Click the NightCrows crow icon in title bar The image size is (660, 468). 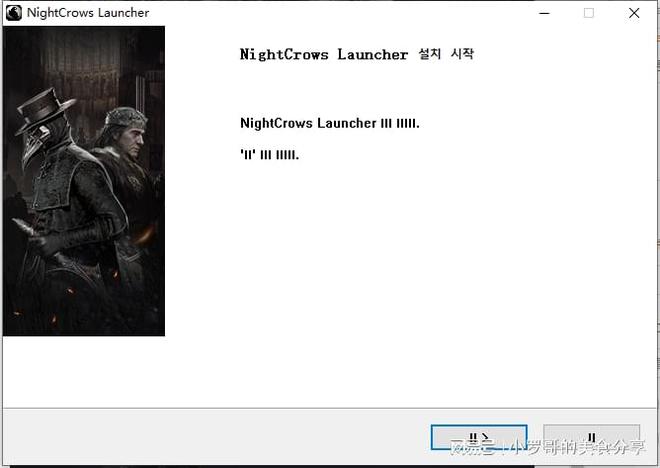coord(14,13)
